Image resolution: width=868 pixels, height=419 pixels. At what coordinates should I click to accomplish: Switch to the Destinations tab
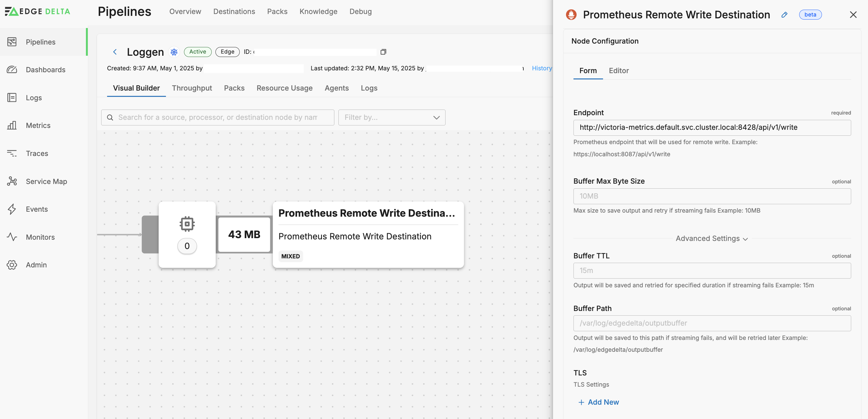click(x=234, y=12)
